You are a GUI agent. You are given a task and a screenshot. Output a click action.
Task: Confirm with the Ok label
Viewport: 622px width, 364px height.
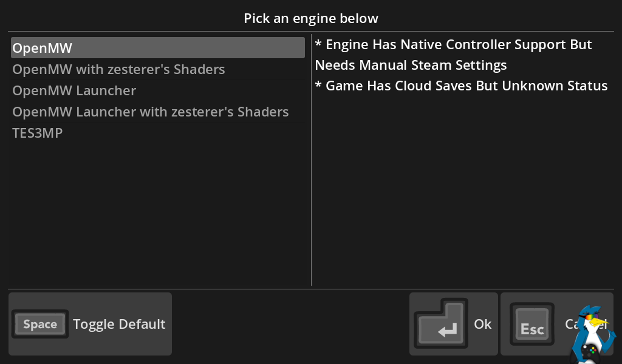tap(482, 324)
